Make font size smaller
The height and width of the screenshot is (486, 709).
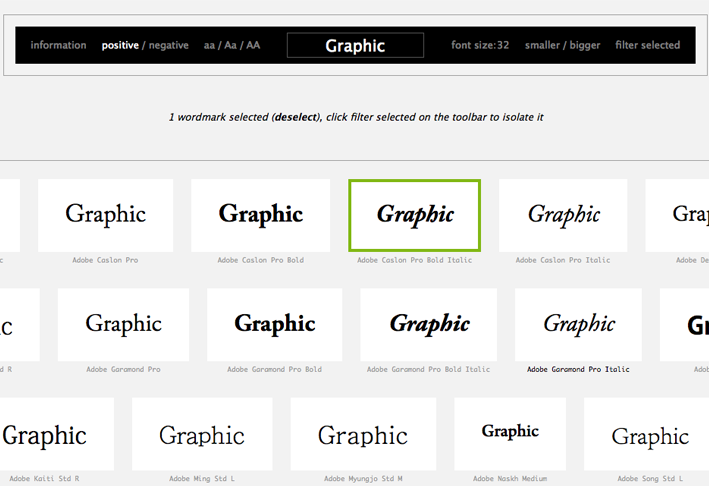[x=542, y=45]
